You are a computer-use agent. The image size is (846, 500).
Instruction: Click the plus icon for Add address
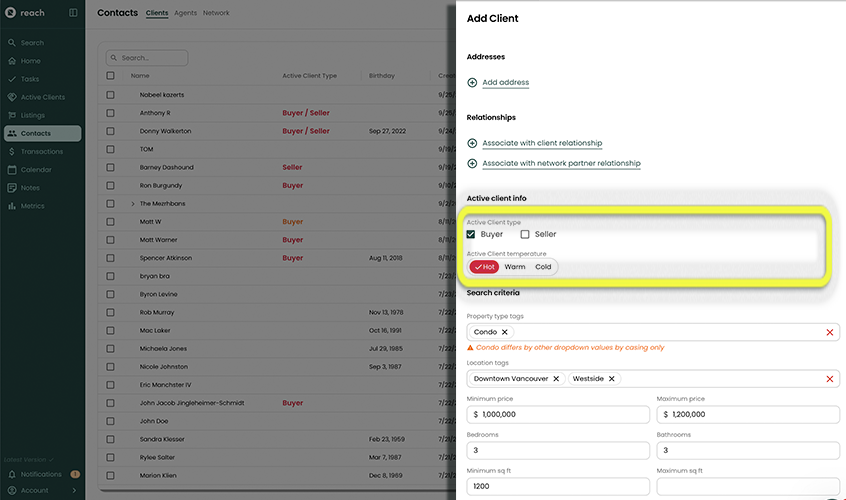(472, 82)
